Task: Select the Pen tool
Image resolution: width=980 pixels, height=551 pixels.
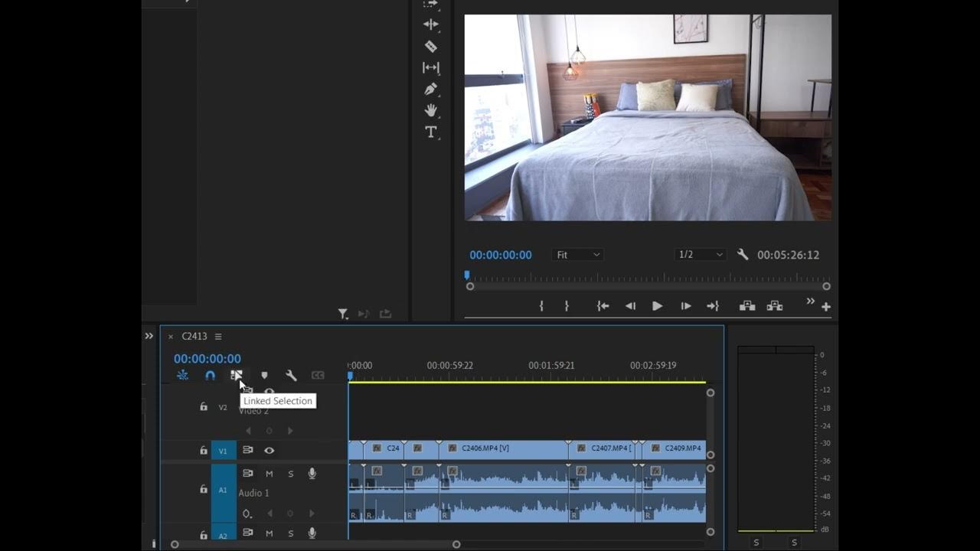Action: coord(431,89)
